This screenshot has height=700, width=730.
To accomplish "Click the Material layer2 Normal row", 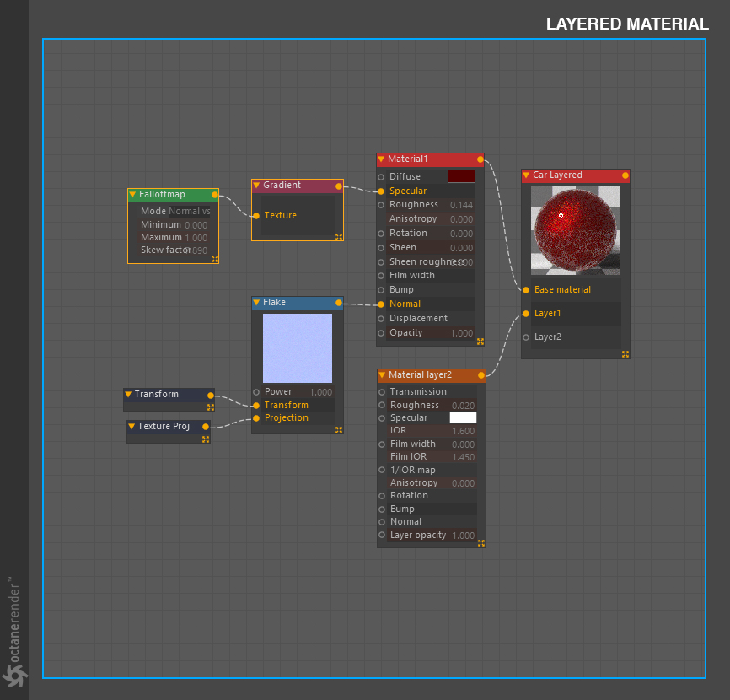I will click(x=431, y=522).
